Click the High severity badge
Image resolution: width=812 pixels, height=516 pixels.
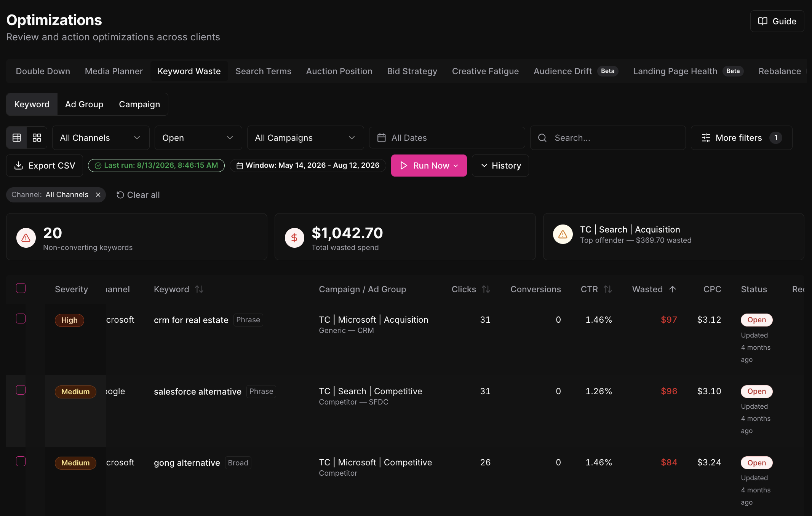pyautogui.click(x=69, y=320)
